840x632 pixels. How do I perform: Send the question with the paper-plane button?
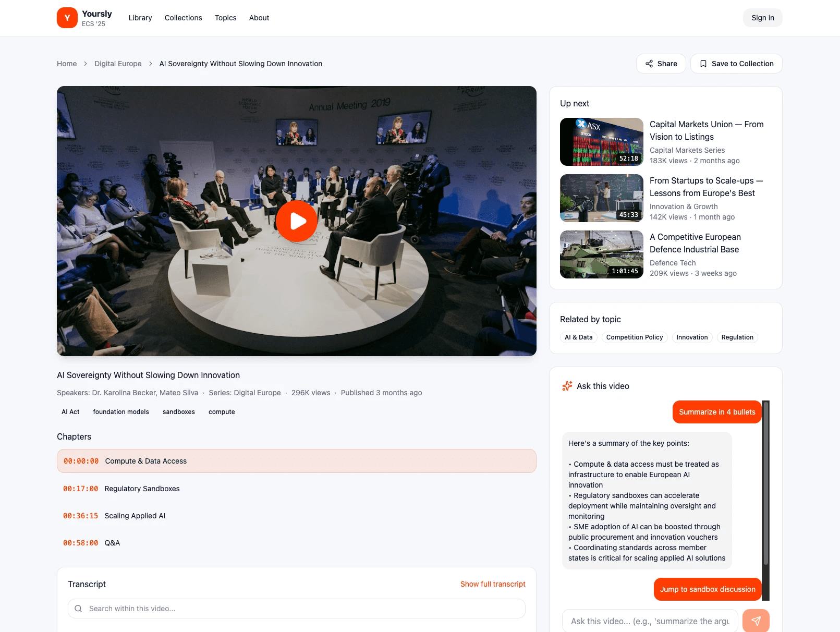(x=756, y=621)
